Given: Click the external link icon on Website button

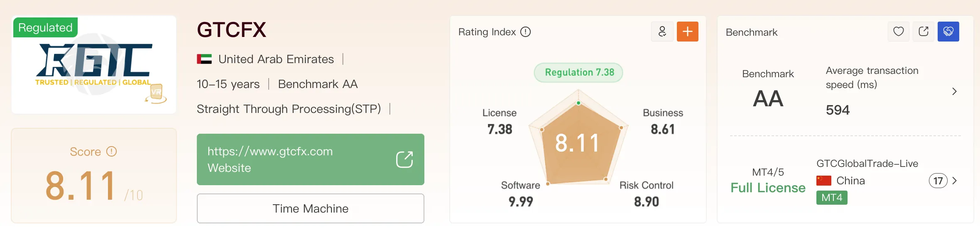Looking at the screenshot, I should (404, 159).
